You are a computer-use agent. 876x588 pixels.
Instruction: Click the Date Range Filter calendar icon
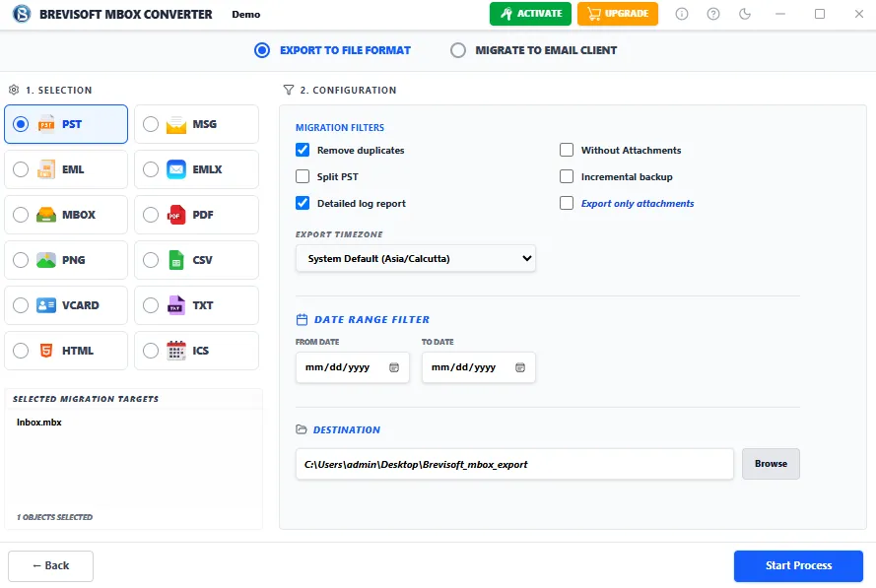tap(302, 319)
